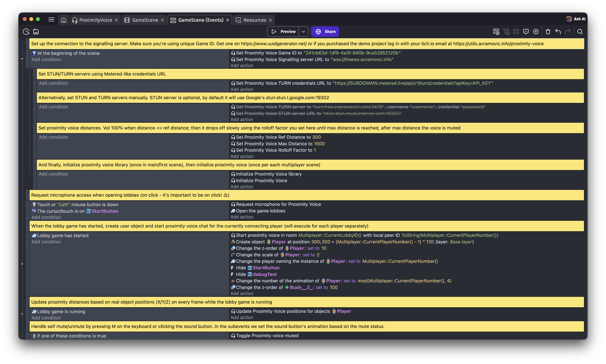Viewport: 606px width, 364px height.
Task: Click the save project icon
Action: pyautogui.click(x=36, y=32)
